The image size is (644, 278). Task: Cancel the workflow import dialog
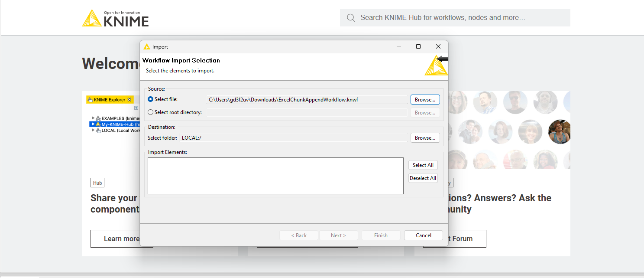click(423, 235)
